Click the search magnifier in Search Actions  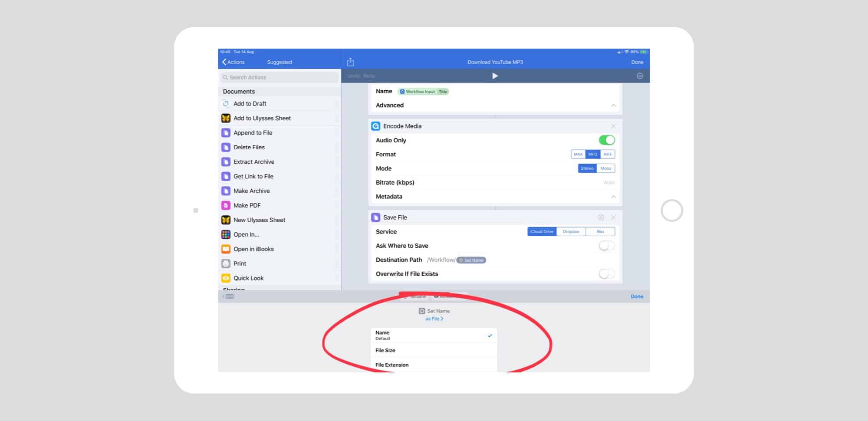[225, 78]
